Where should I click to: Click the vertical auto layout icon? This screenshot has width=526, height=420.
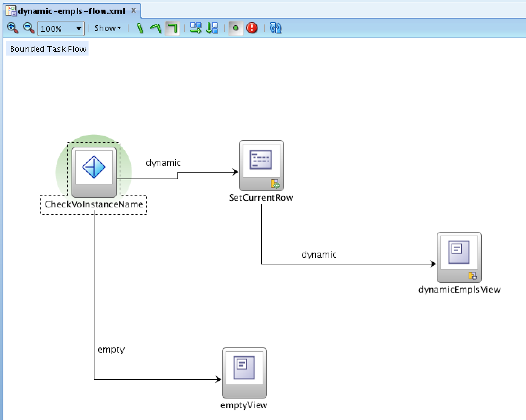point(212,28)
